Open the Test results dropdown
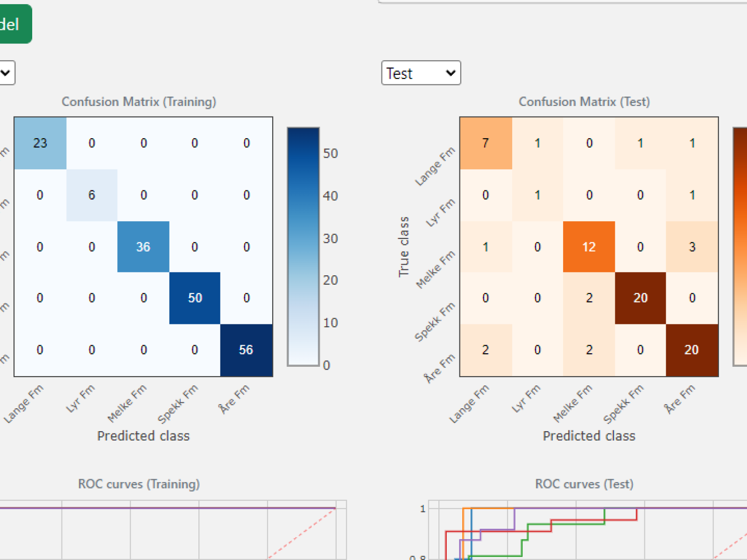This screenshot has height=560, width=747. click(x=420, y=73)
